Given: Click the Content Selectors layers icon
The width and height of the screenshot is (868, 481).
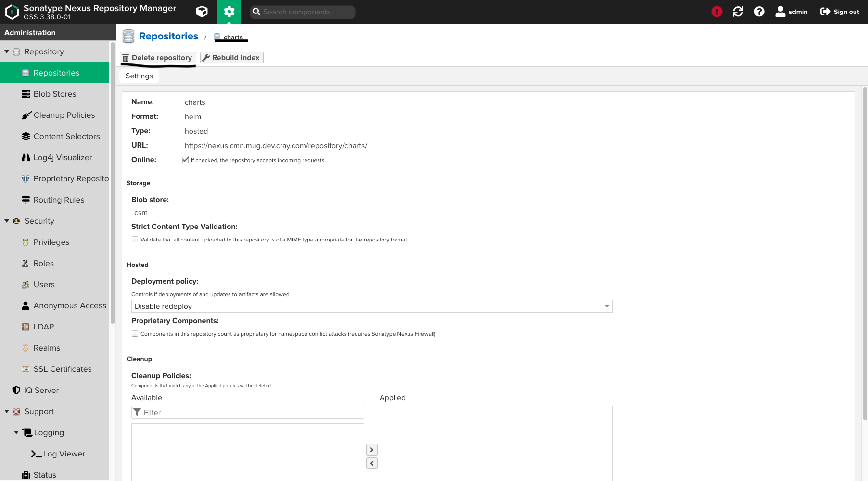Looking at the screenshot, I should (x=26, y=136).
